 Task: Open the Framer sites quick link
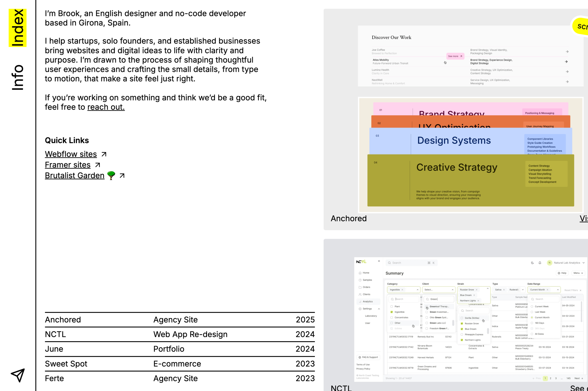coord(68,165)
